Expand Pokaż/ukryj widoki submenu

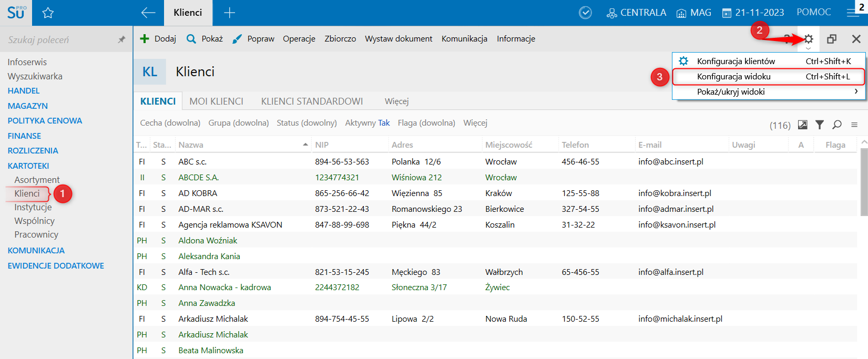(768, 92)
